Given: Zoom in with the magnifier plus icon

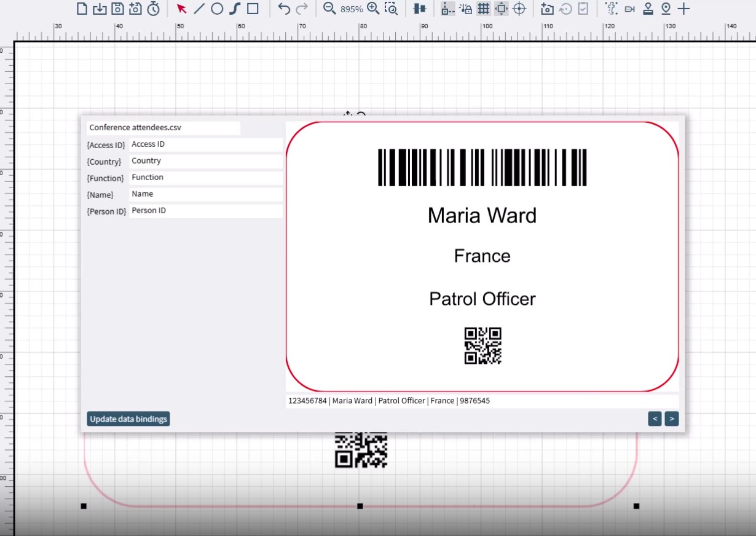Looking at the screenshot, I should [x=372, y=9].
